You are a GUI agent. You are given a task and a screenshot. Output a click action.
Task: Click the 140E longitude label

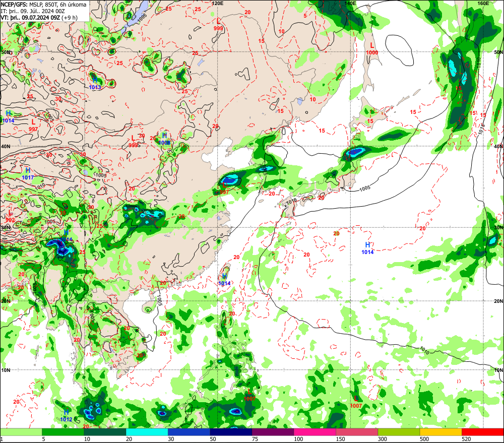pyautogui.click(x=350, y=3)
